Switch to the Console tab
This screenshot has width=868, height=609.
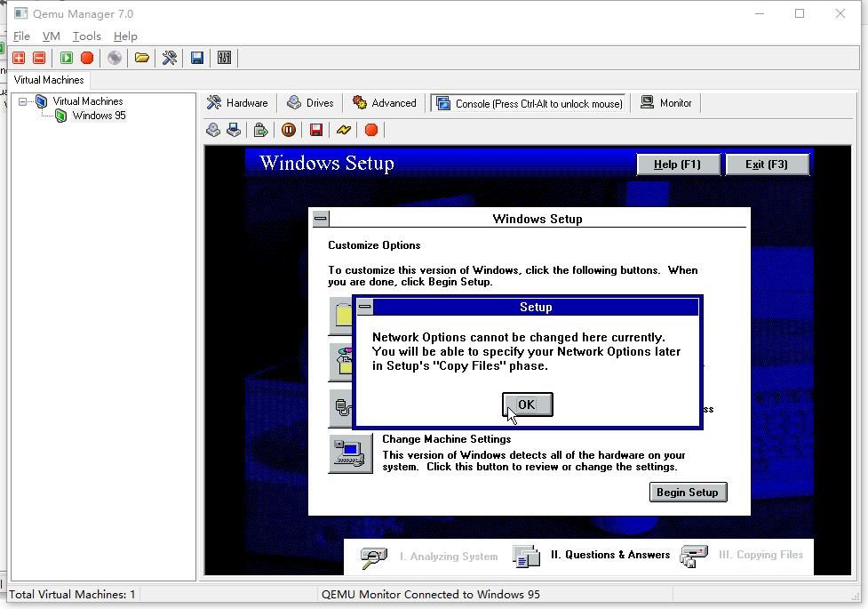point(530,104)
